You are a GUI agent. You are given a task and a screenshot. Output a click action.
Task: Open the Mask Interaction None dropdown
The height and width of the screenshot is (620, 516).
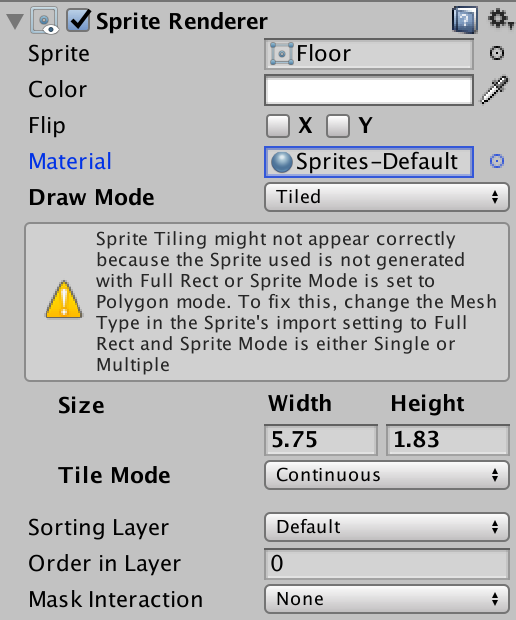coord(387,599)
